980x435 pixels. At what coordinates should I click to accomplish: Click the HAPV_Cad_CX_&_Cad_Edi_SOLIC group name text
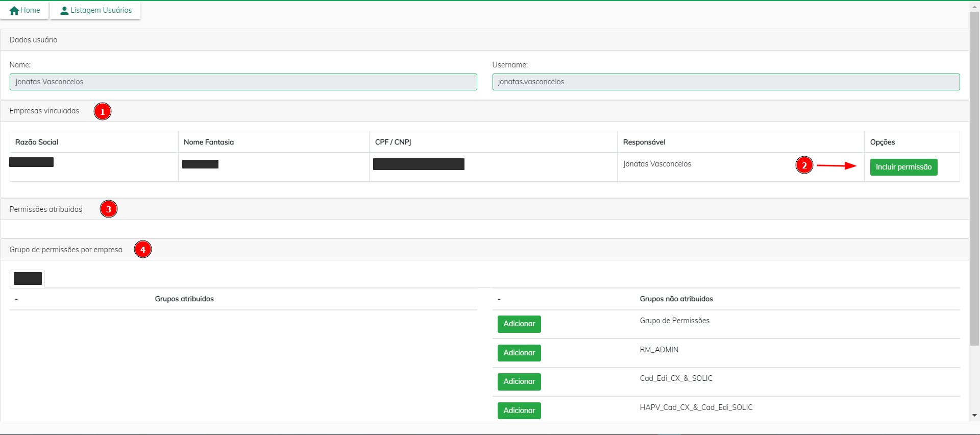coord(696,407)
